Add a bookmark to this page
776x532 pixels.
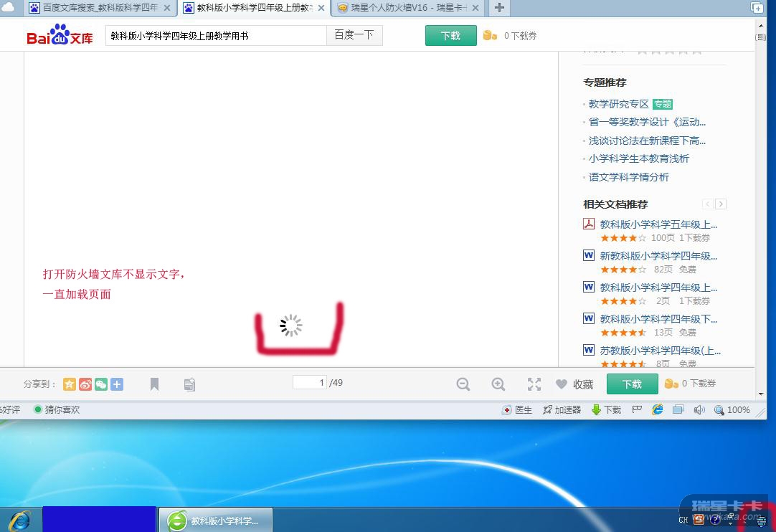[x=154, y=385]
